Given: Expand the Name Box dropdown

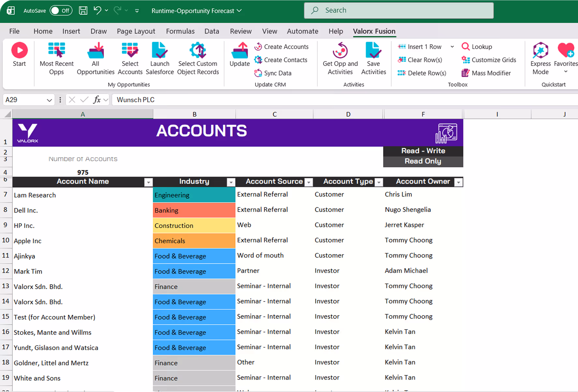Looking at the screenshot, I should point(49,100).
